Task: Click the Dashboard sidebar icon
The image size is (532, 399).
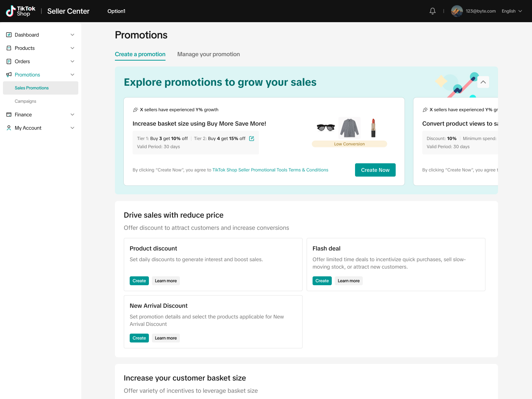Action: pyautogui.click(x=9, y=35)
